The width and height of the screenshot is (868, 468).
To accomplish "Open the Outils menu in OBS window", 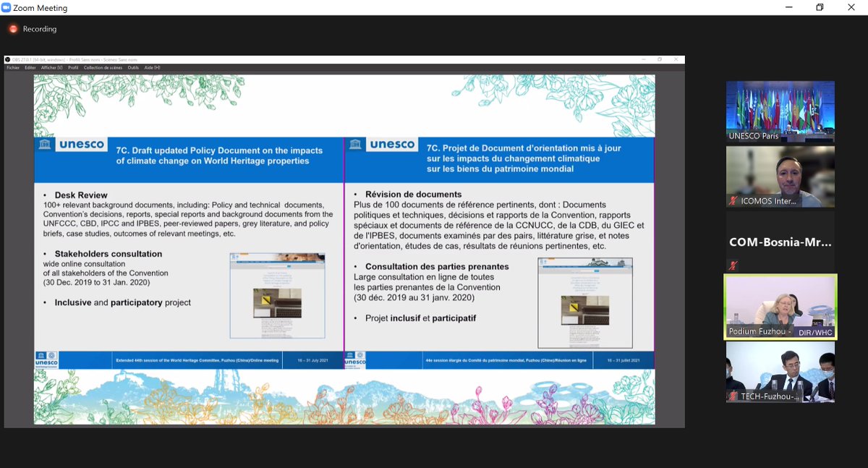I will pyautogui.click(x=133, y=67).
